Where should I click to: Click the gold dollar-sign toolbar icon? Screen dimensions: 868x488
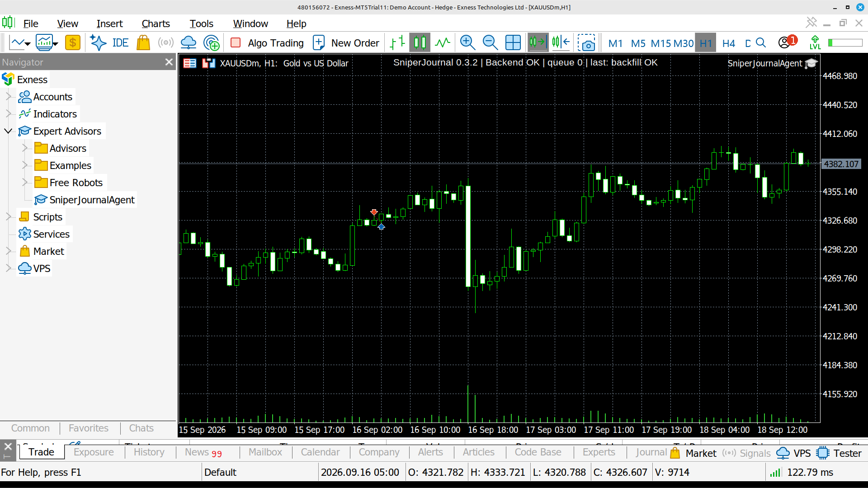[72, 43]
